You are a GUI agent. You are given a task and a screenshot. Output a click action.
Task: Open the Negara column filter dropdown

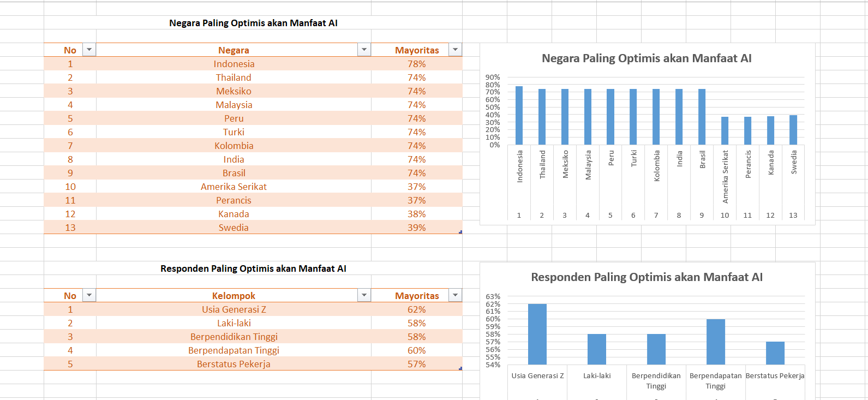click(x=364, y=50)
